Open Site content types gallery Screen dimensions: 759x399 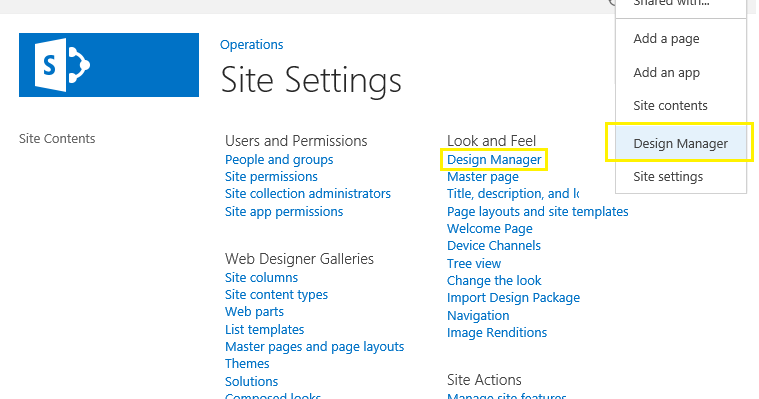tap(276, 294)
